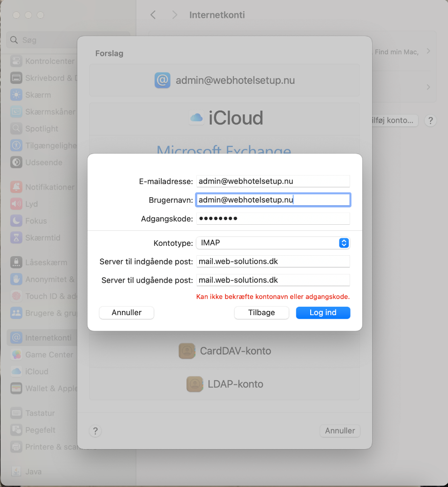Click the Kontotype stepper arrows
Screen dimensions: 448x487
coord(343,243)
